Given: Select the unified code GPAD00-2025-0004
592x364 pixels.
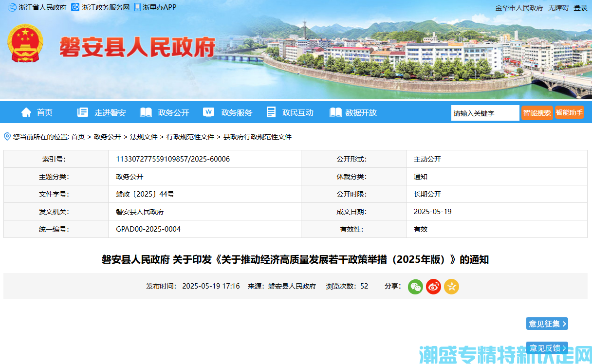Looking at the screenshot, I should click(148, 229).
